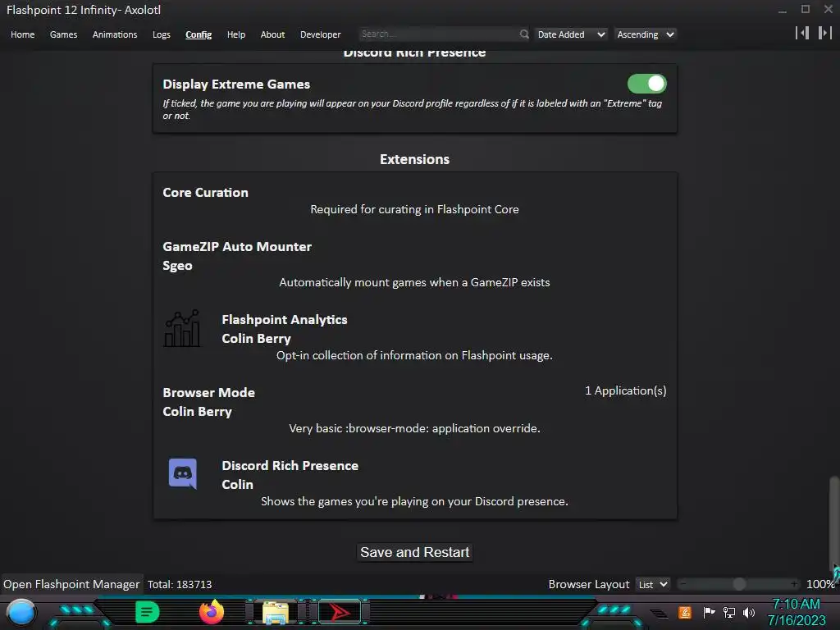Click the Flashpoint Analytics extension title

point(285,320)
